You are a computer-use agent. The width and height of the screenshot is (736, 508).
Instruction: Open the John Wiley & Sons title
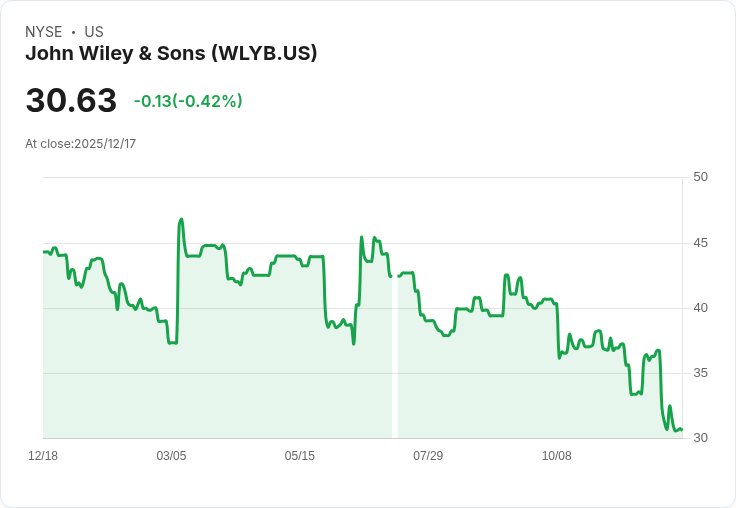[171, 54]
